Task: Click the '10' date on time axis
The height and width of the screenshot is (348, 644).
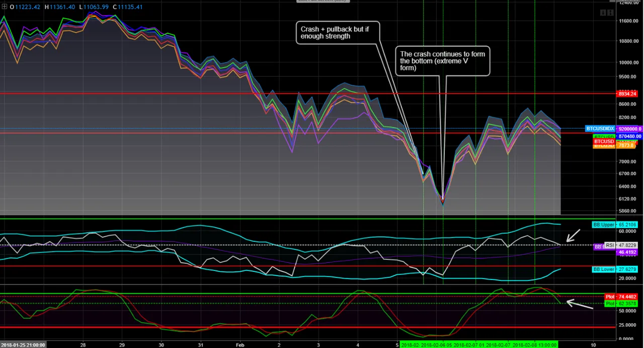Action: click(593, 345)
